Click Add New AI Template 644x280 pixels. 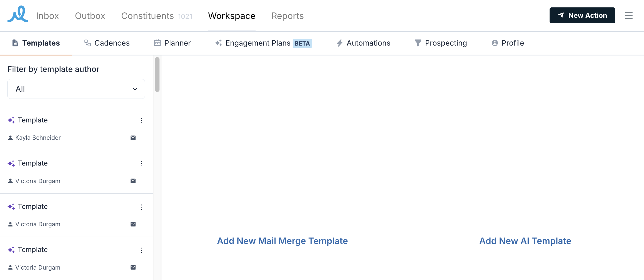tap(525, 241)
